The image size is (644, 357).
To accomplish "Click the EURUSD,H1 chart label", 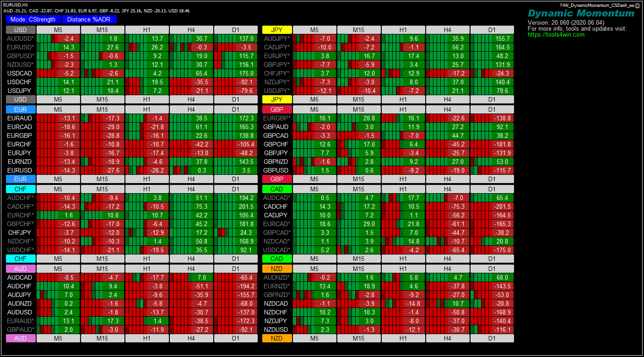I will (x=16, y=5).
